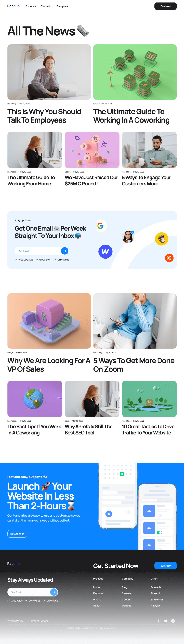Click the Buy Appalla button

coord(17,534)
